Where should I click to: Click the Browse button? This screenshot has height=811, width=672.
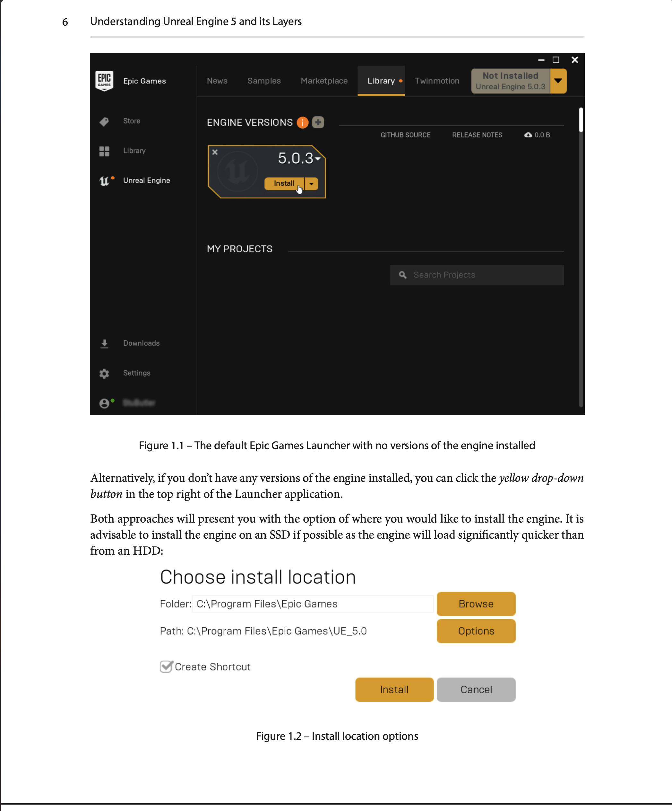[476, 604]
